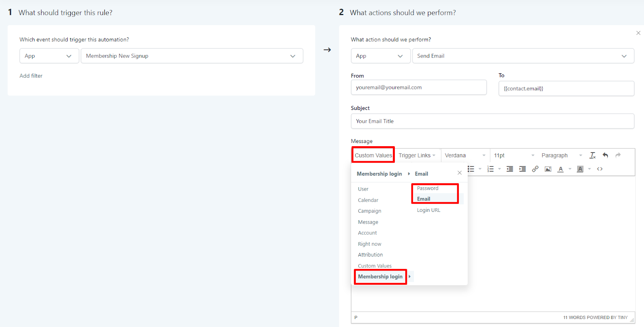This screenshot has height=327, width=644.
Task: Click the Subject input field
Action: point(492,121)
